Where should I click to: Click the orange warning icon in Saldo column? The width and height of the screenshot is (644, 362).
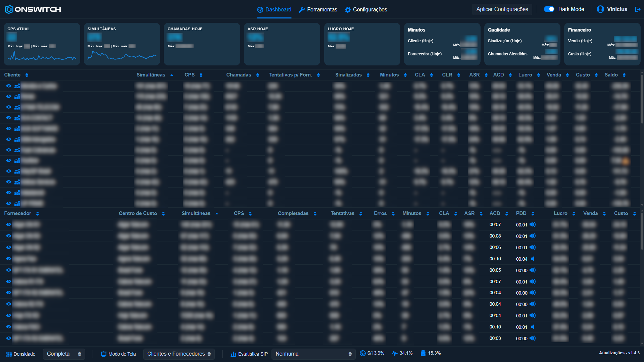point(626,161)
